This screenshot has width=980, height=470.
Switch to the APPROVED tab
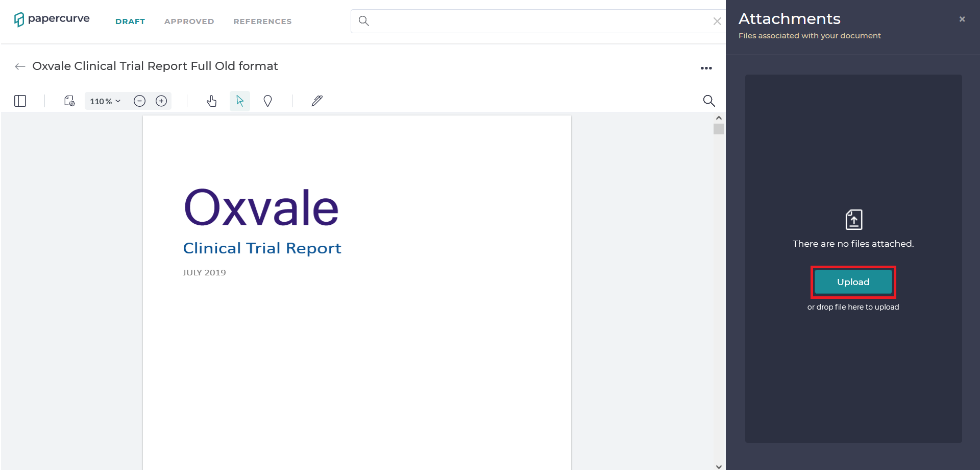[x=189, y=21]
